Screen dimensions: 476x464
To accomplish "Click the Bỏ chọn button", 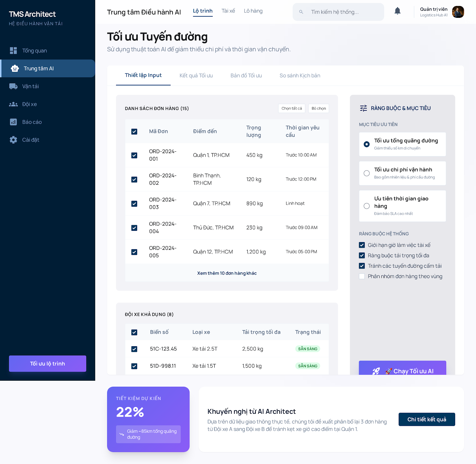I will 319,108.
